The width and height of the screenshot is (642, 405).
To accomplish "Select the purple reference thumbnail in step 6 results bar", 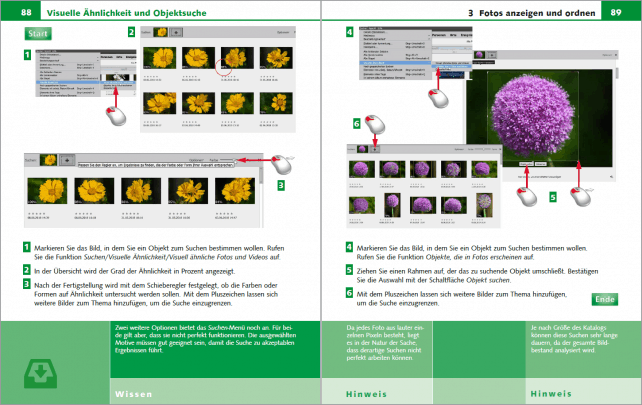I will [x=362, y=149].
